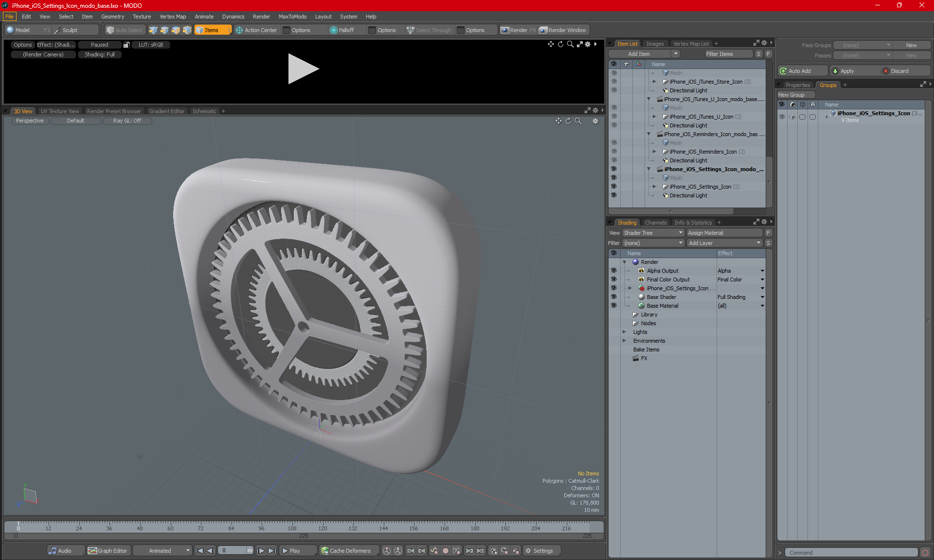Image resolution: width=934 pixels, height=560 pixels.
Task: Open the Animated keying dropdown
Action: (162, 551)
